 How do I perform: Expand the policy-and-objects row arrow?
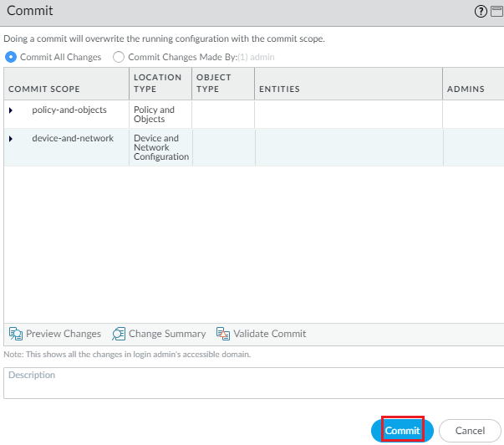[11, 110]
